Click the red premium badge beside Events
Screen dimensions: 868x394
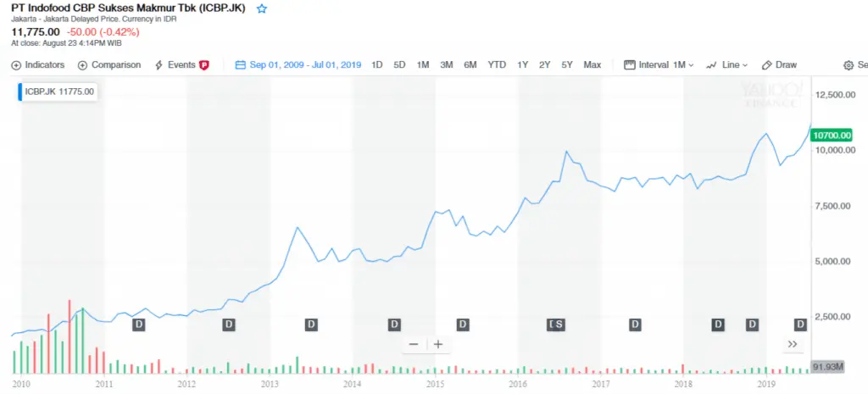(203, 65)
